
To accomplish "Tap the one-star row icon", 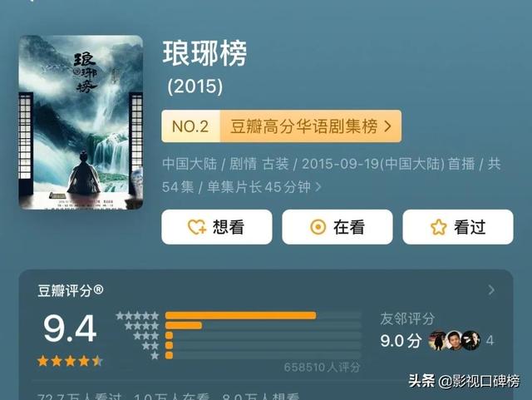I will 155,356.
